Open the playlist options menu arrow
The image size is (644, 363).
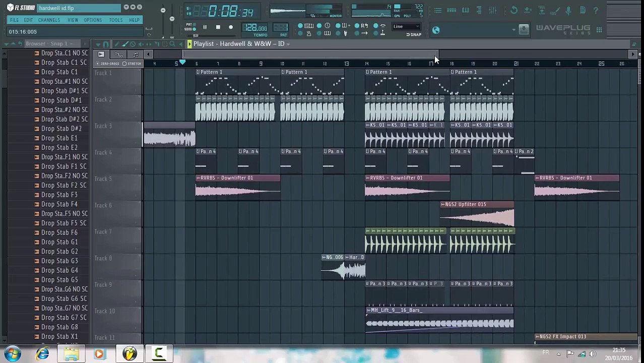click(x=98, y=44)
